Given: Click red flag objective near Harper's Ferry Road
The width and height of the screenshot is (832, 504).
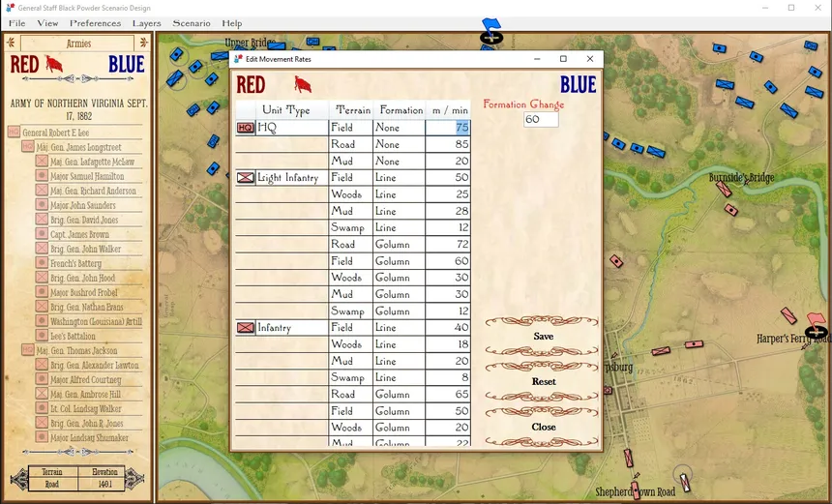Looking at the screenshot, I should pos(817,326).
